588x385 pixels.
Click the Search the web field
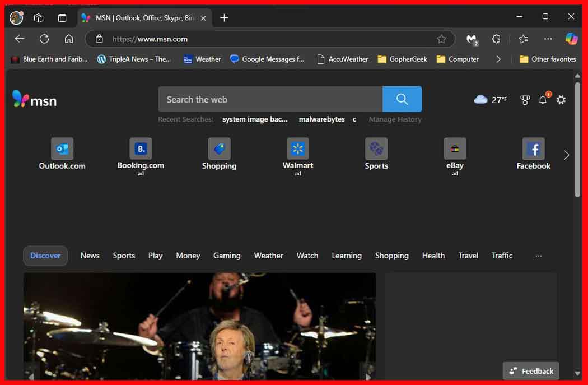270,99
